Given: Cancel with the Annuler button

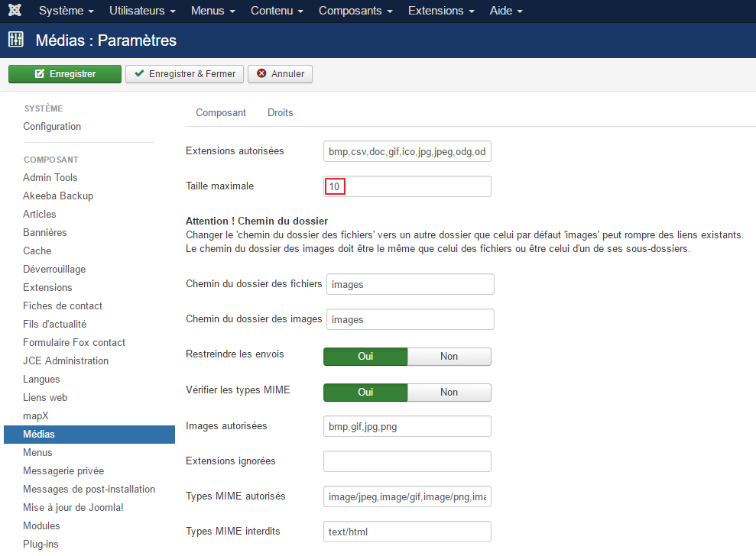Looking at the screenshot, I should (x=280, y=74).
